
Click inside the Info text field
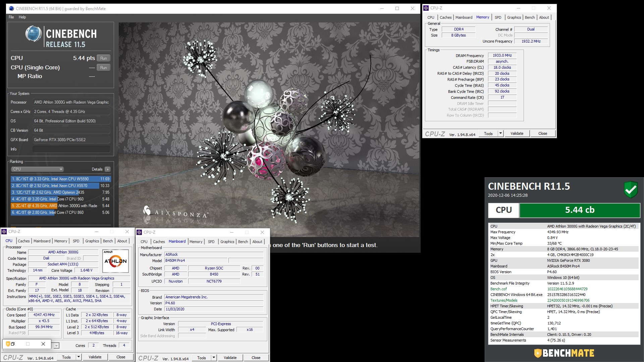coord(71,149)
